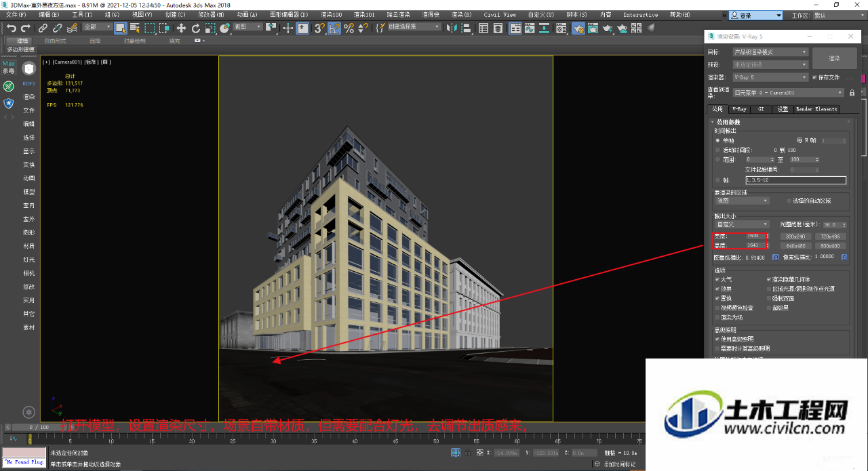Choose the 640x480 preset button
868x471 pixels.
[x=795, y=246]
